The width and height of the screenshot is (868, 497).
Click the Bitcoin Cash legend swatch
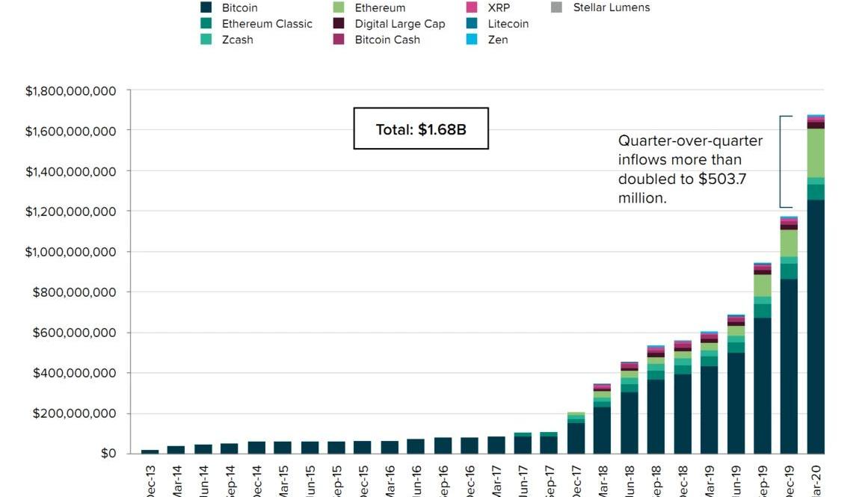point(339,40)
